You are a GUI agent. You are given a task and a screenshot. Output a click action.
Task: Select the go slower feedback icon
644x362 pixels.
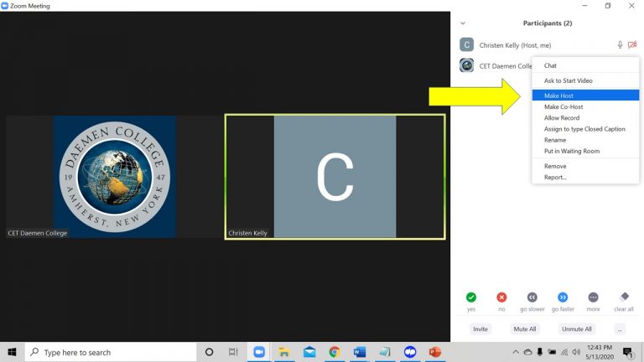[x=532, y=297]
